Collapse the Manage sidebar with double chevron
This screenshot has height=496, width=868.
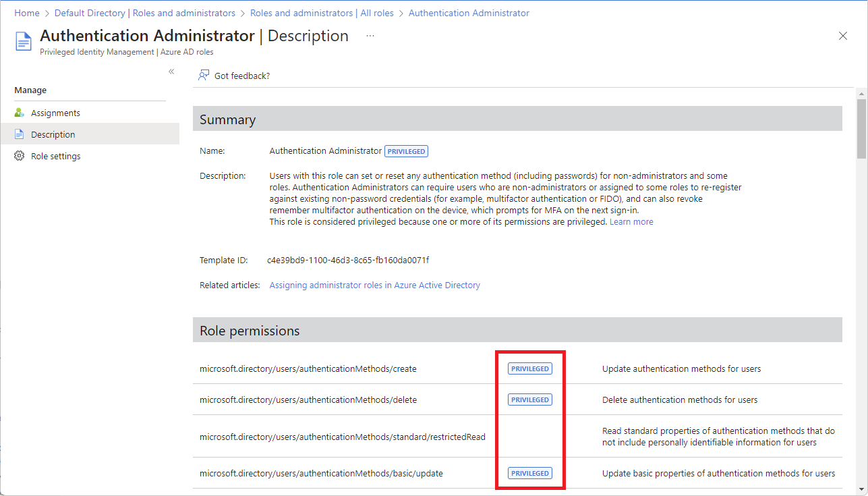point(171,72)
